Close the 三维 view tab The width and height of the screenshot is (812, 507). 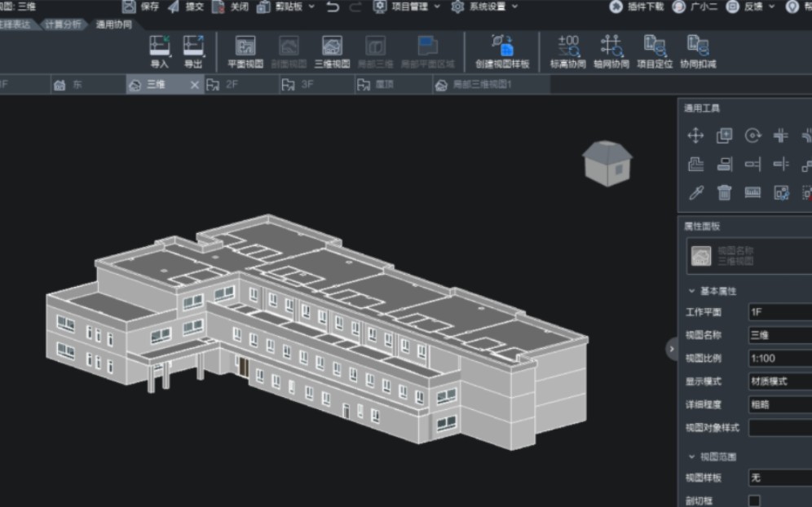tap(195, 85)
